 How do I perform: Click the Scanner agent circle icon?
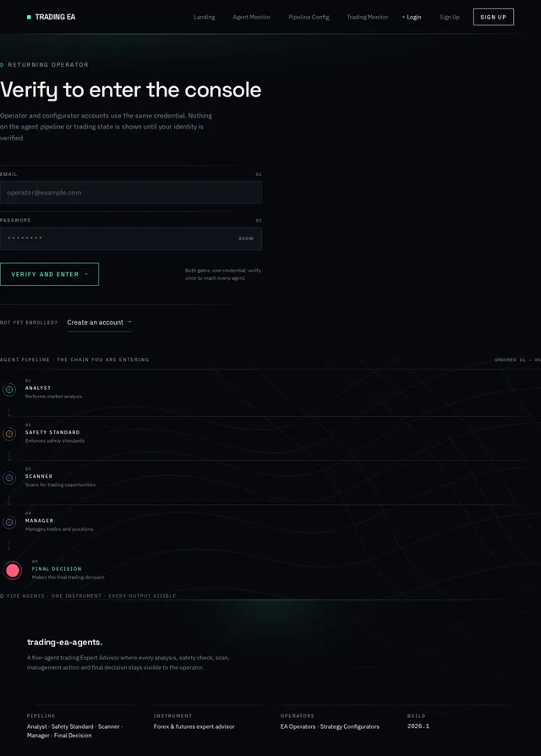tap(9, 478)
